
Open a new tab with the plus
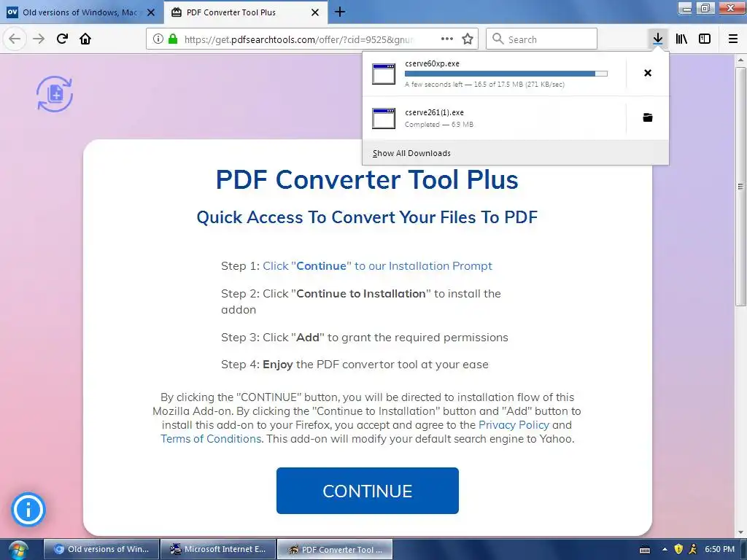[340, 12]
